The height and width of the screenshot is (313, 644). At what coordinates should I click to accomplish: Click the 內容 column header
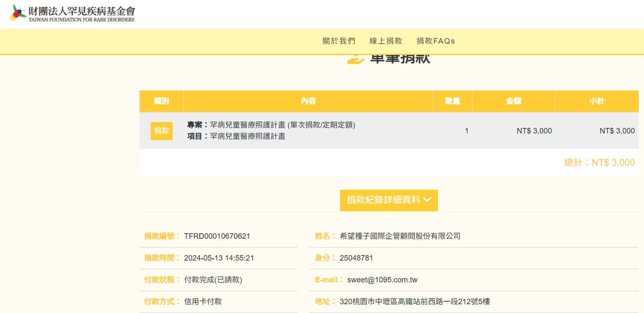click(308, 101)
